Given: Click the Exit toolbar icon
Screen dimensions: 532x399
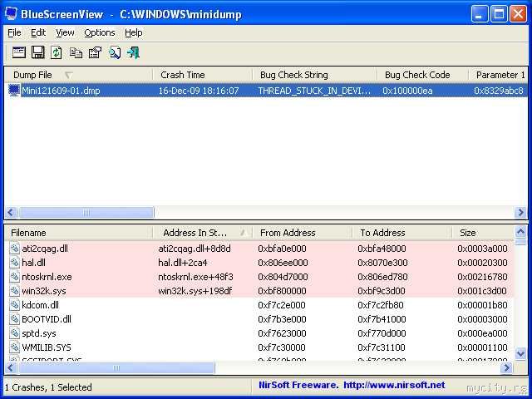Looking at the screenshot, I should point(133,52).
